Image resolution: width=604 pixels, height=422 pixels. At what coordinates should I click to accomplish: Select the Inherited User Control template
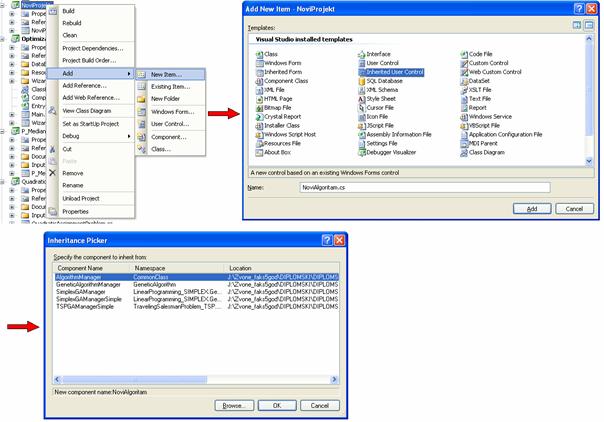(x=395, y=73)
